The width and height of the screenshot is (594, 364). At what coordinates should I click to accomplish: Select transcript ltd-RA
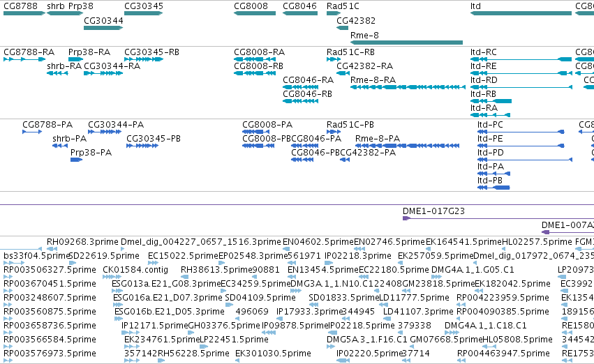490,115
